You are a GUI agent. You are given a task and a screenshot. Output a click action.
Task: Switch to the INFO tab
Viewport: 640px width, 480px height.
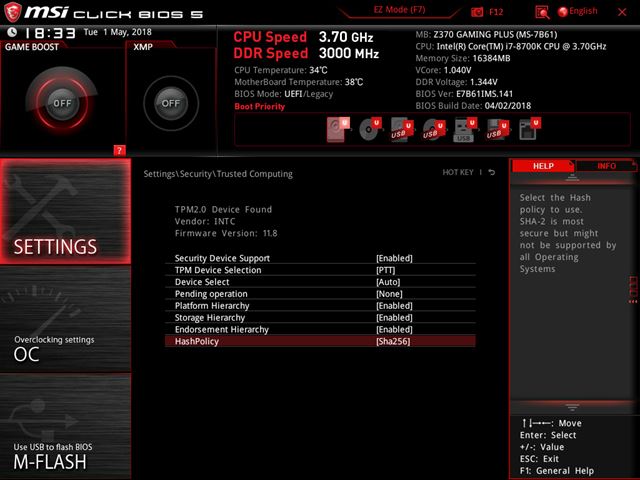click(x=606, y=166)
